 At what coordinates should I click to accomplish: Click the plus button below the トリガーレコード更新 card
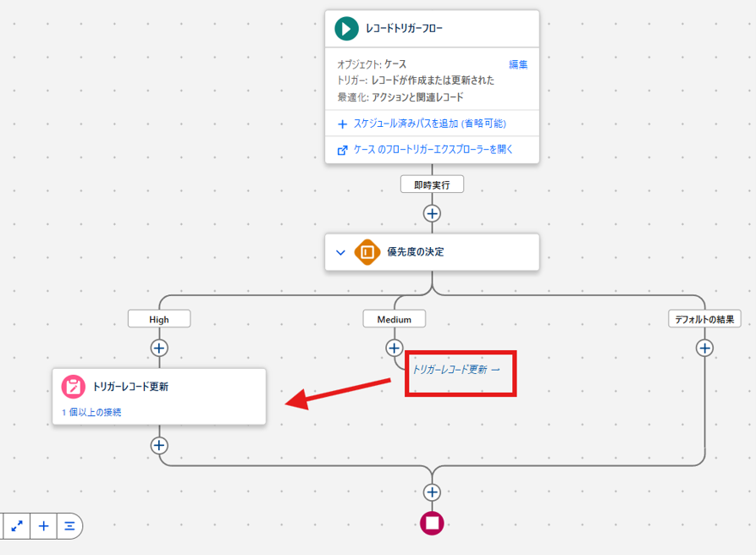159,445
